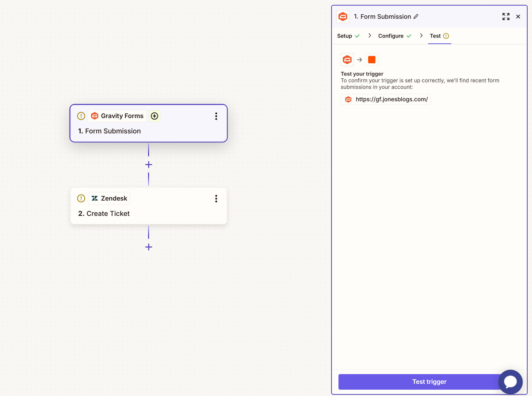
Task: Click the plus between the two steps
Action: [x=149, y=165]
